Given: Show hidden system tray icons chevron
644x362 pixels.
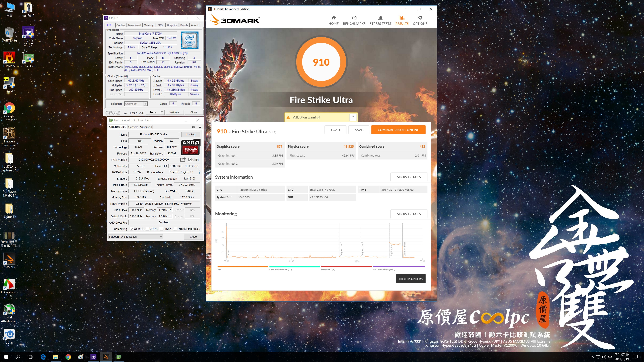Looking at the screenshot, I should (x=592, y=357).
